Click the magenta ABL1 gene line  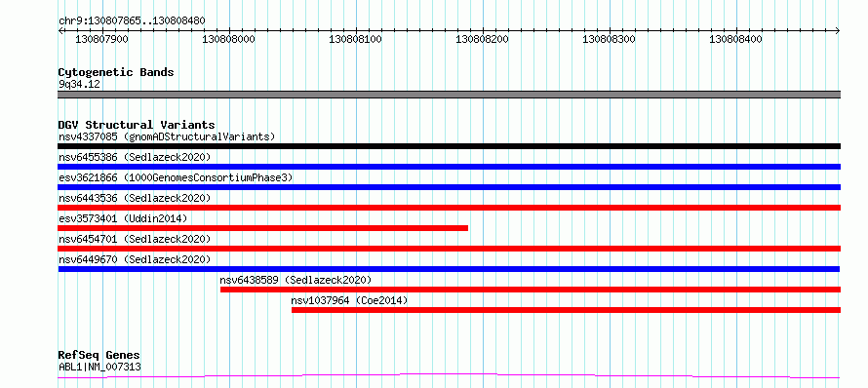tap(449, 376)
